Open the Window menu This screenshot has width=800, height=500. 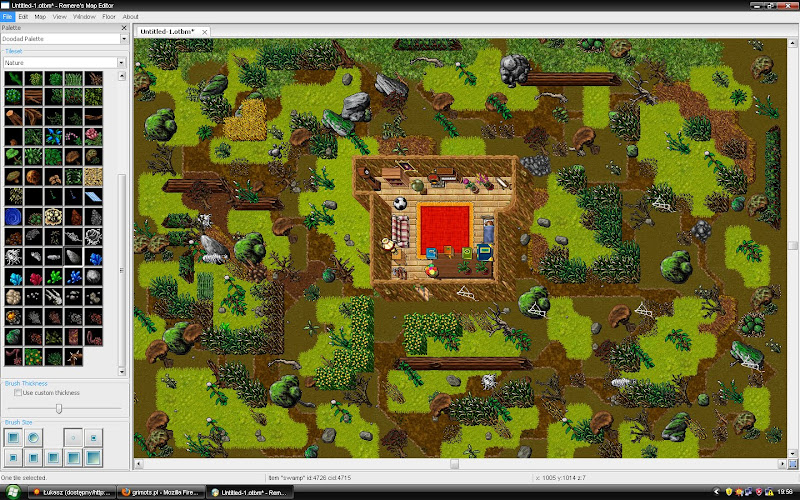pyautogui.click(x=84, y=16)
